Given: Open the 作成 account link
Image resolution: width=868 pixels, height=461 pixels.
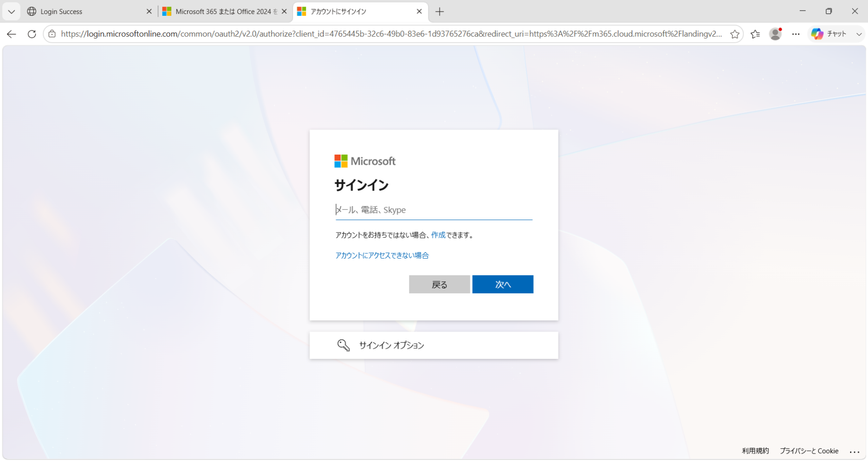Looking at the screenshot, I should pos(438,235).
